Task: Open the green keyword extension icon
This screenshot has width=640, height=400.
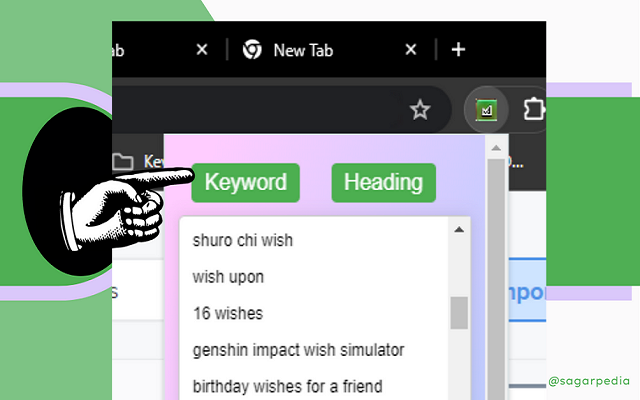Action: (486, 110)
